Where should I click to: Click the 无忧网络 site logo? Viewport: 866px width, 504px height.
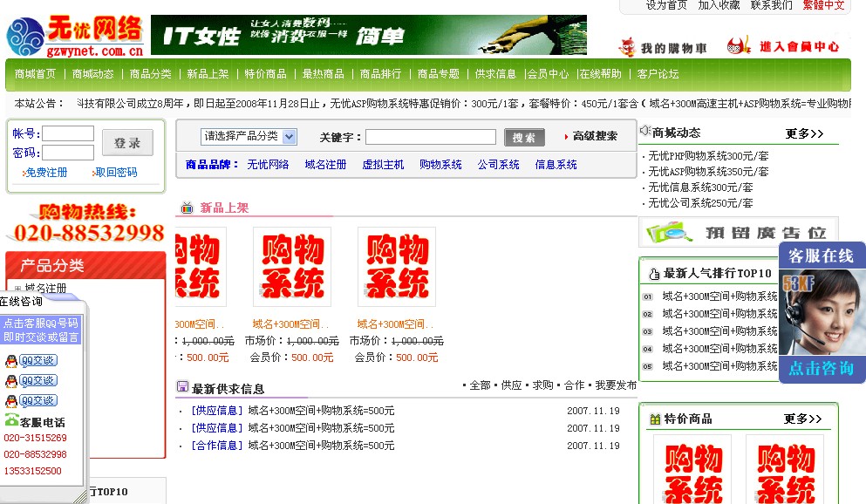pos(75,36)
